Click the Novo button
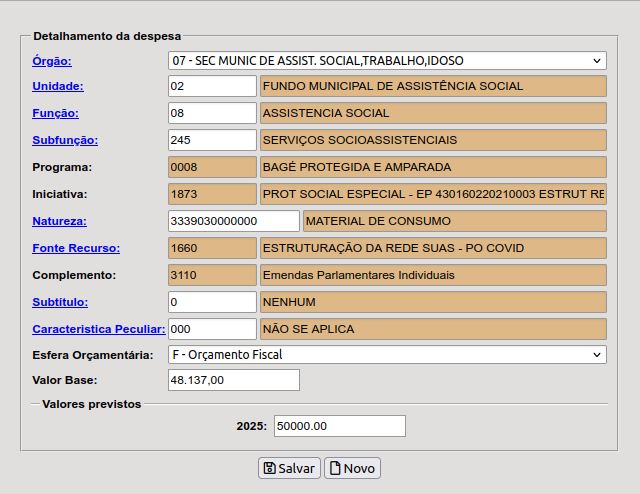Image resolution: width=640 pixels, height=494 pixels. click(x=352, y=468)
